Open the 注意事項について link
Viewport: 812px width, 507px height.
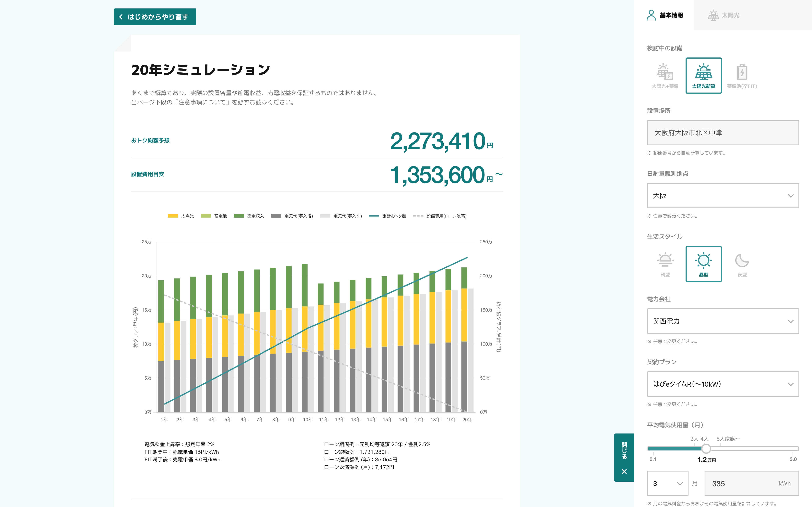(x=202, y=102)
